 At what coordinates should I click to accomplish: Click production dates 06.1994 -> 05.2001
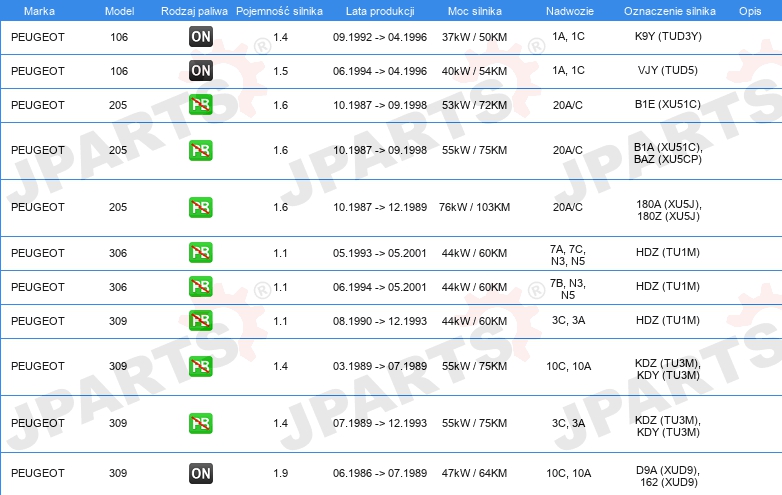pos(380,287)
